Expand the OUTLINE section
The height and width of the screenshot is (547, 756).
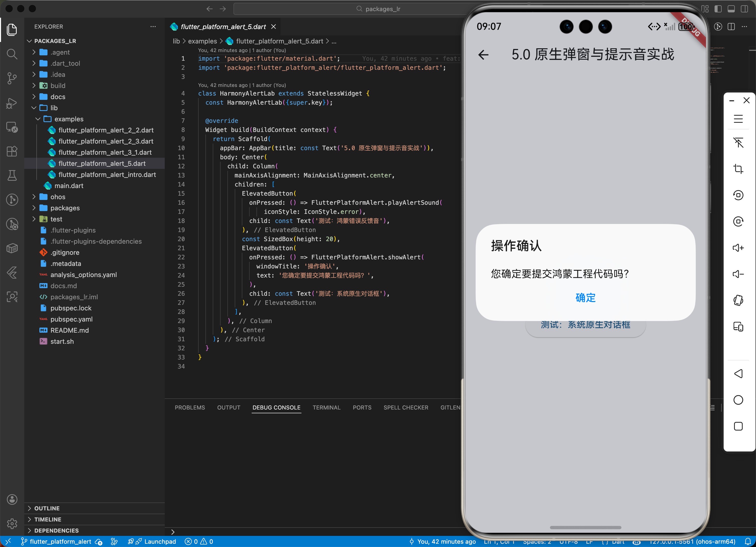(x=47, y=508)
